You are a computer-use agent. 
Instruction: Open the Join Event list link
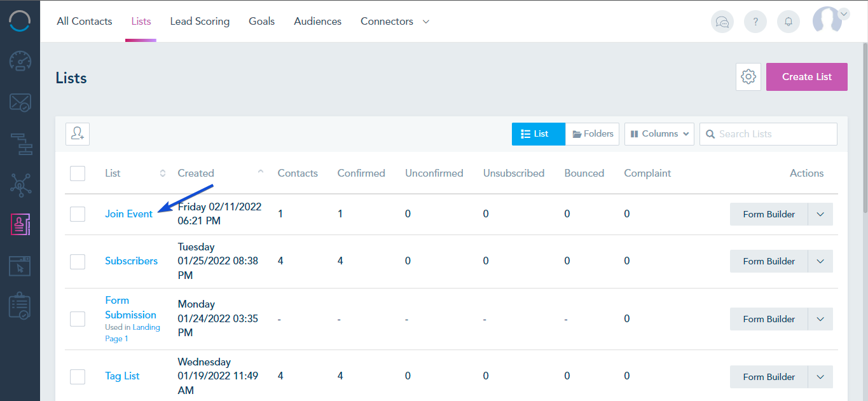coord(128,214)
